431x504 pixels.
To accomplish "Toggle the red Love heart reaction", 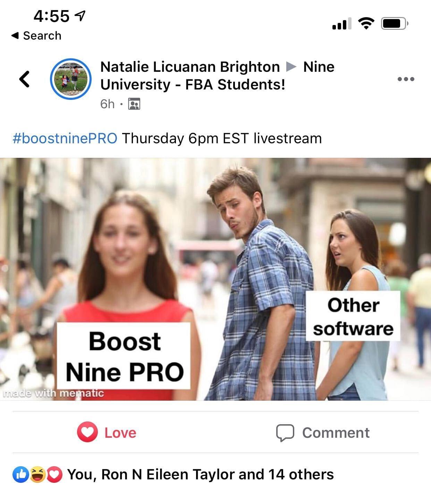I will coord(87,432).
